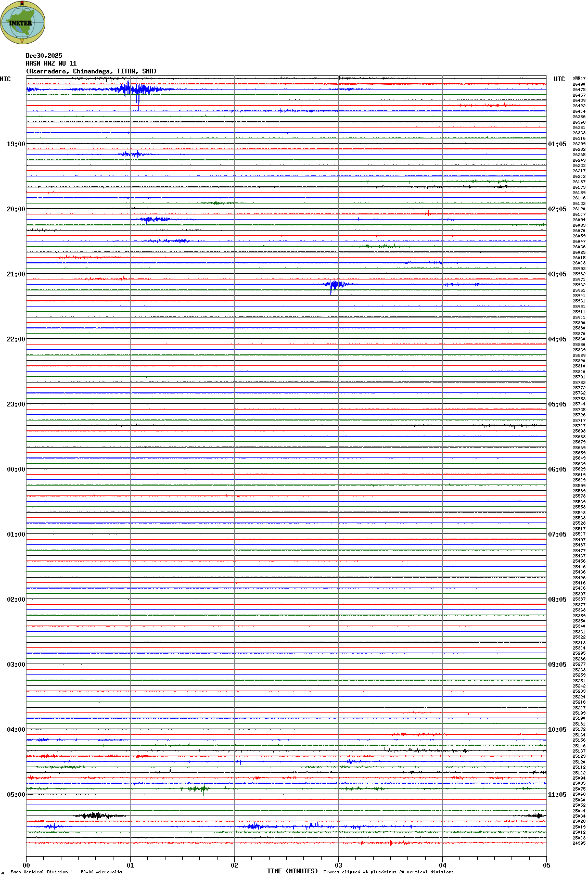Click the INETER globe logo
The width and height of the screenshot is (588, 879).
(22, 22)
